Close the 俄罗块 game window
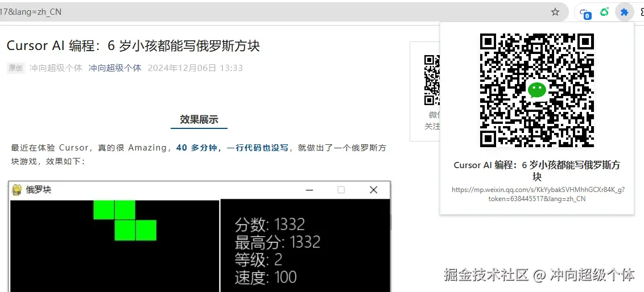Viewport: 644px width, 292px height. pyautogui.click(x=373, y=190)
